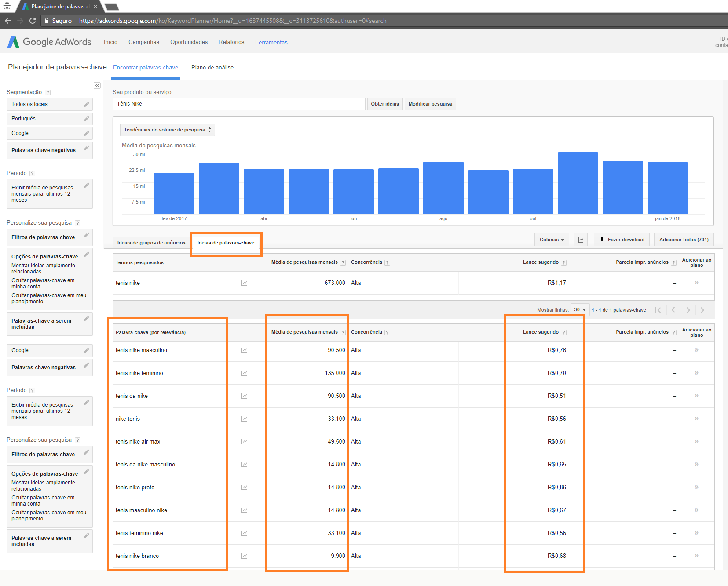This screenshot has width=728, height=586.
Task: Add tenis nike air max to plan
Action: (696, 442)
